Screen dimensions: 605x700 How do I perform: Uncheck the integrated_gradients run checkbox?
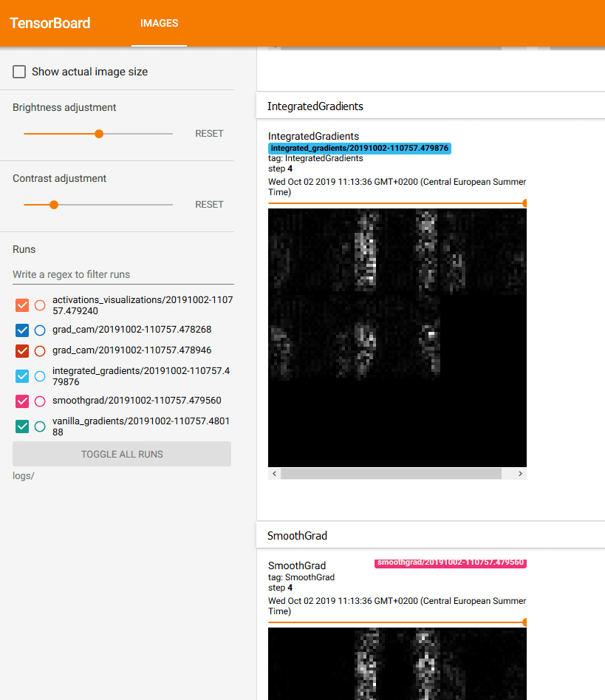tap(22, 376)
